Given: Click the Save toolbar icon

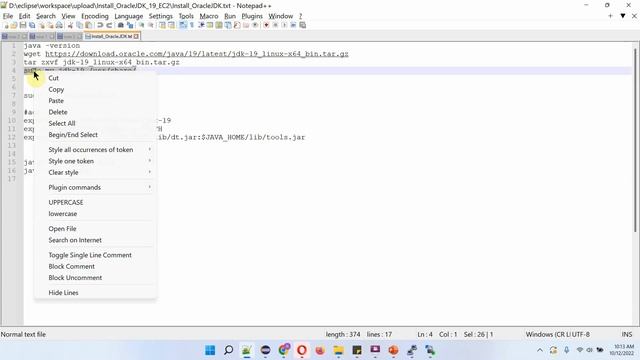Looking at the screenshot, I should [23, 25].
